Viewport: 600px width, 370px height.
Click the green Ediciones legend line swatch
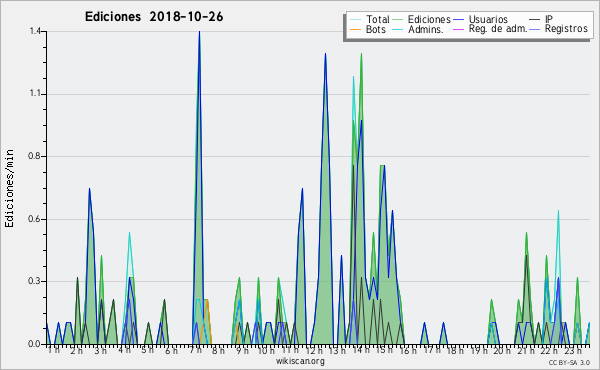[x=398, y=20]
